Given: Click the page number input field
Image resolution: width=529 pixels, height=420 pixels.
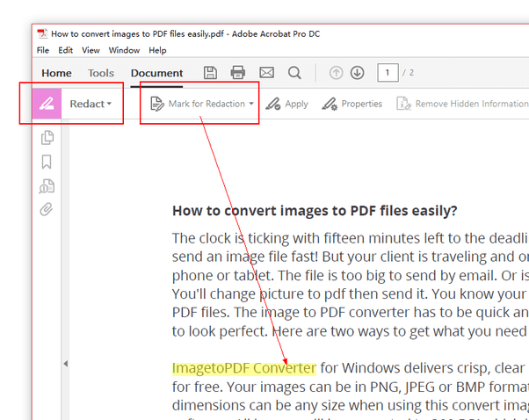Looking at the screenshot, I should (388, 73).
